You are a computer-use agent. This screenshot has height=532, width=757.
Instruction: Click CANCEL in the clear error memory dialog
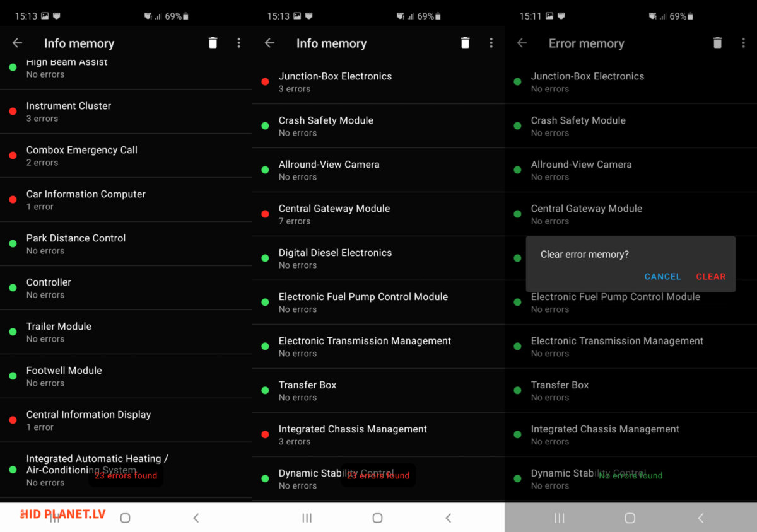662,277
